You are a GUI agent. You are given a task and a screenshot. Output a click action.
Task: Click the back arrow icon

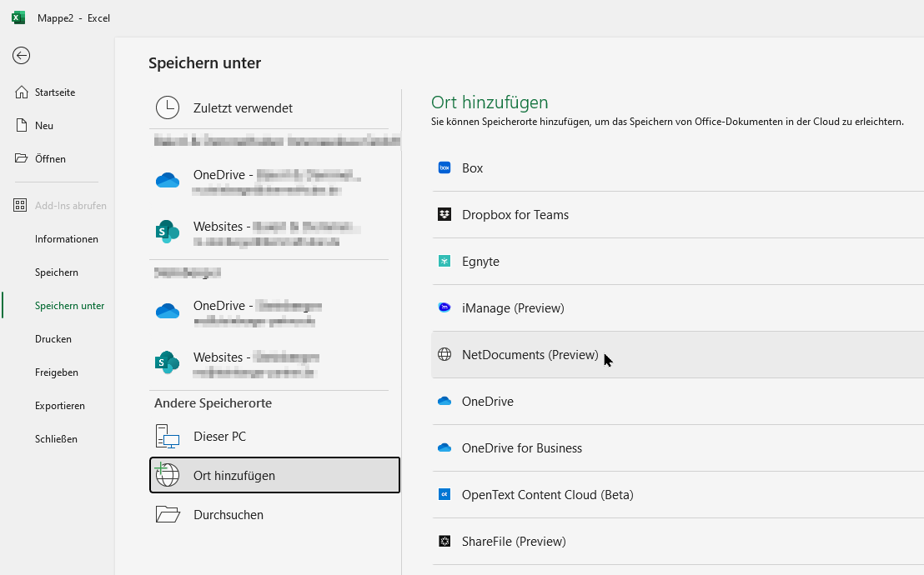click(22, 56)
